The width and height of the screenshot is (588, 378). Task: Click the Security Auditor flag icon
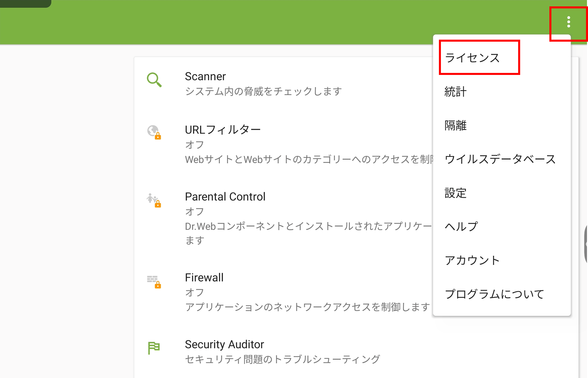(154, 348)
